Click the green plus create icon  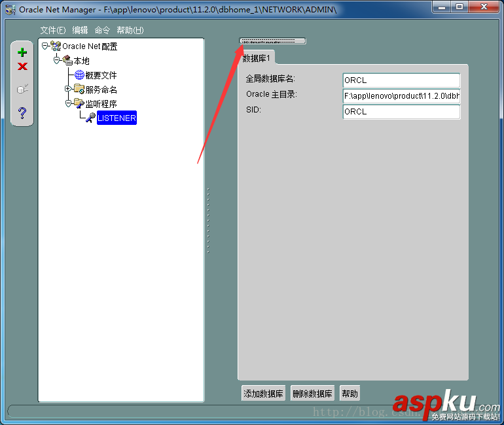[x=22, y=52]
